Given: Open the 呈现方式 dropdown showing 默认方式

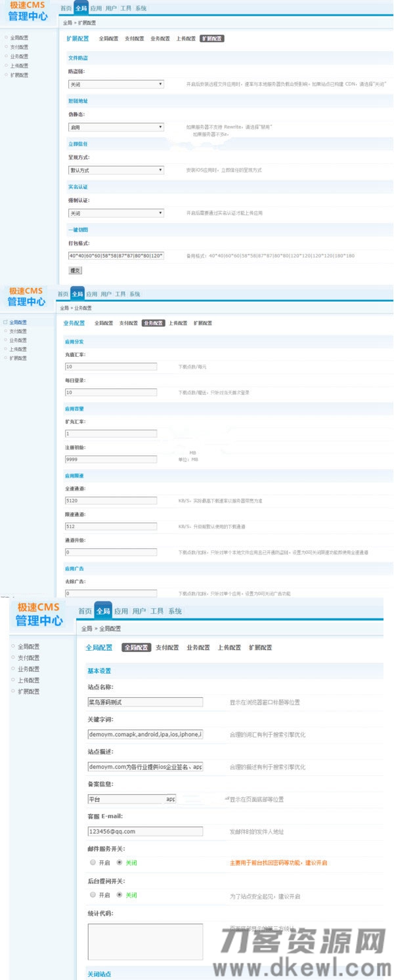Looking at the screenshot, I should (x=116, y=170).
